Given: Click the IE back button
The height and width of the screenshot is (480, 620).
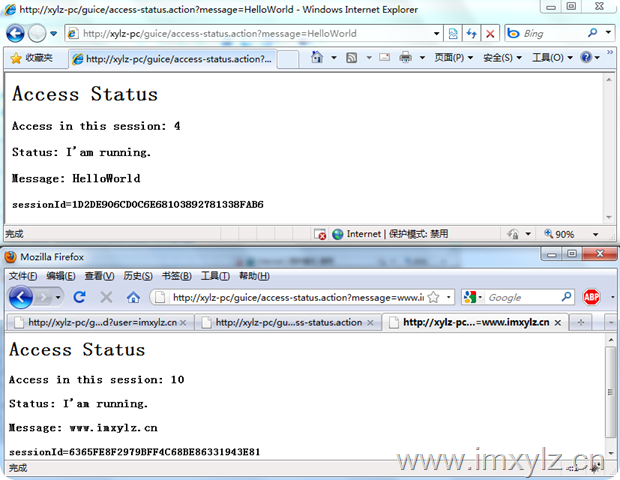Looking at the screenshot, I should point(15,34).
